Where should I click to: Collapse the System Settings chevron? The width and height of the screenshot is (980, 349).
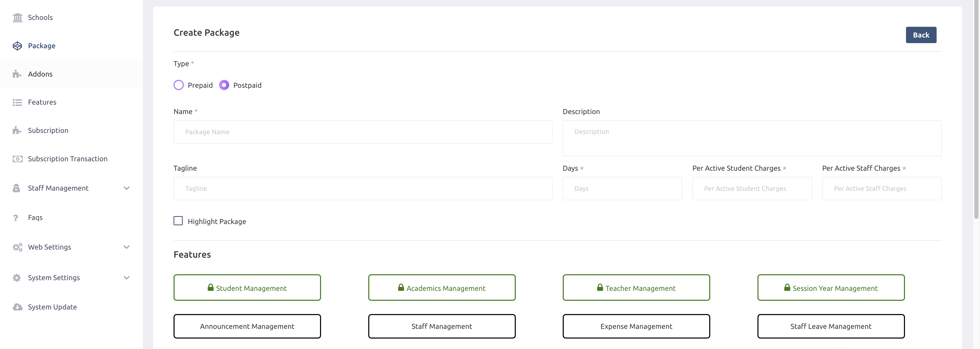127,278
